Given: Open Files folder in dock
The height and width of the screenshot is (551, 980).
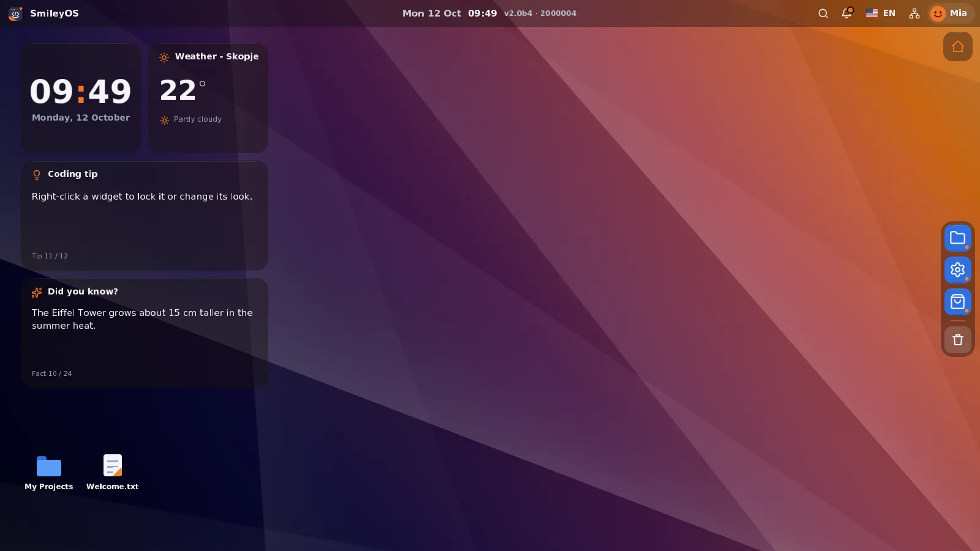Looking at the screenshot, I should pyautogui.click(x=958, y=238).
